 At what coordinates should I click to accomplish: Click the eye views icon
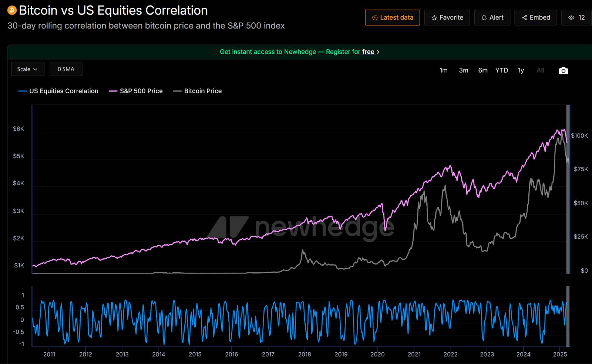[x=571, y=18]
